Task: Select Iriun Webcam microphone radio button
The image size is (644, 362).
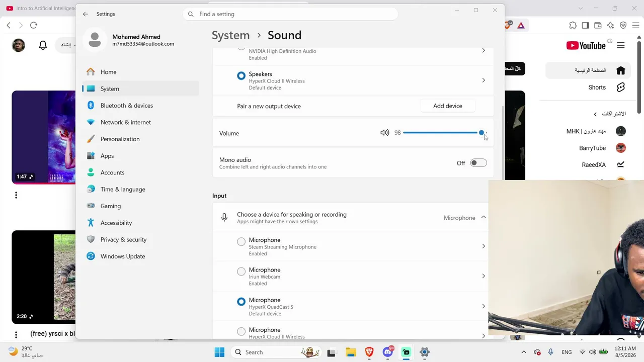Action: coord(241,271)
